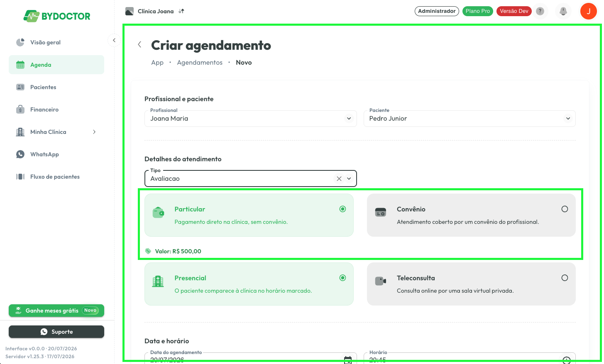Collapse the sidebar with the chevron button
The height and width of the screenshot is (364, 604).
point(114,40)
